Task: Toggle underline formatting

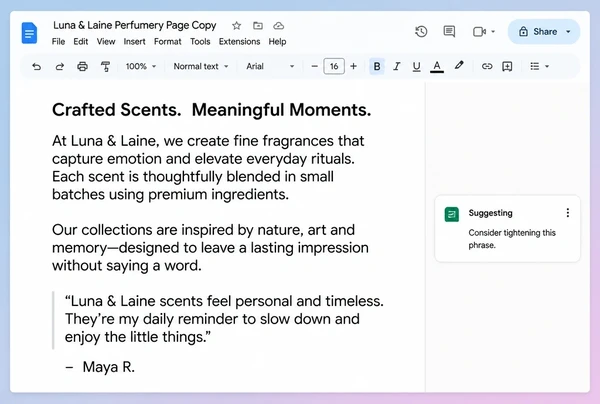Action: pyautogui.click(x=416, y=67)
